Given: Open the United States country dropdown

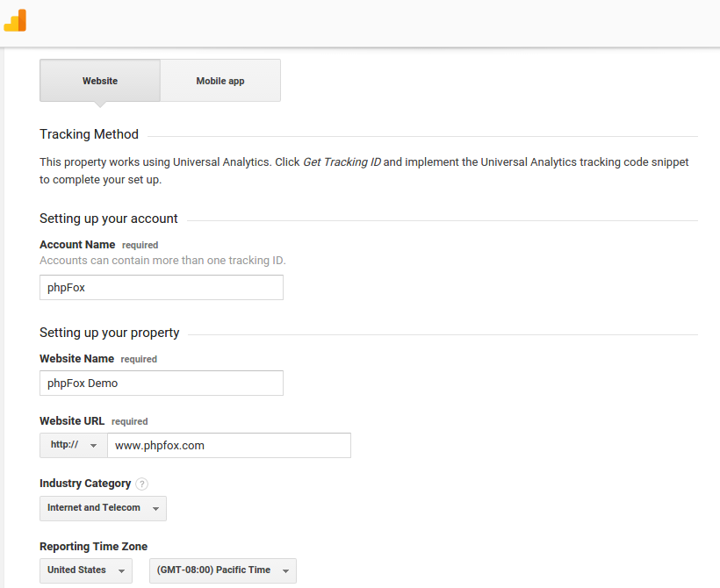Looking at the screenshot, I should pos(86,570).
